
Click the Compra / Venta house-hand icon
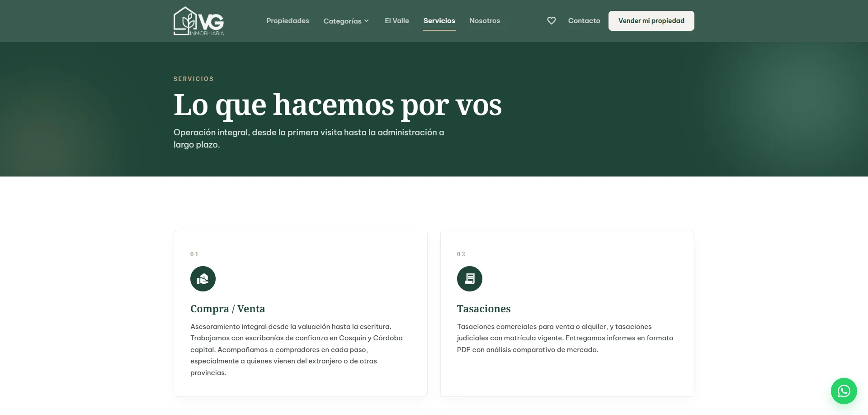[x=203, y=279]
